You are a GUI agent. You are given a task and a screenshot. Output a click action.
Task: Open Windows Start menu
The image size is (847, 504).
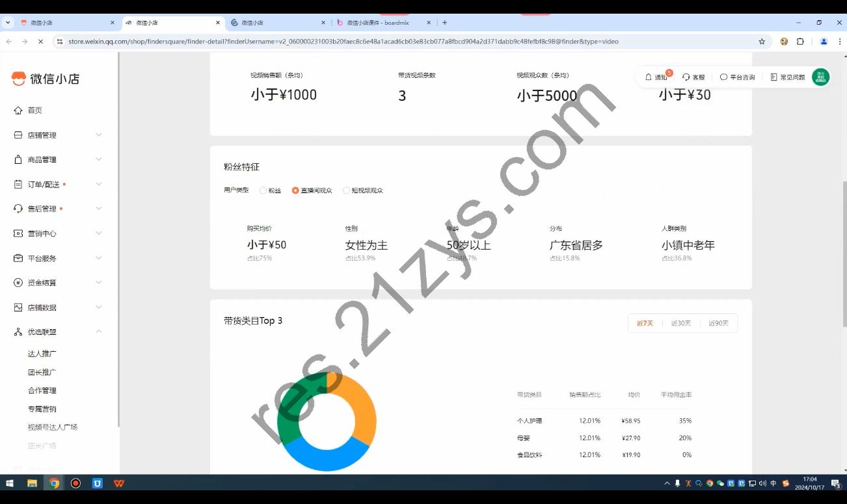click(10, 483)
